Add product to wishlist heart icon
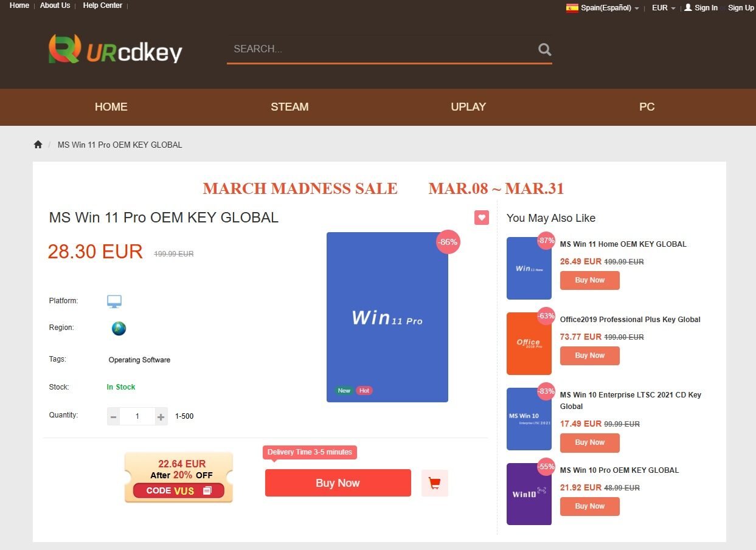Viewport: 756px width, 550px height. pos(482,217)
